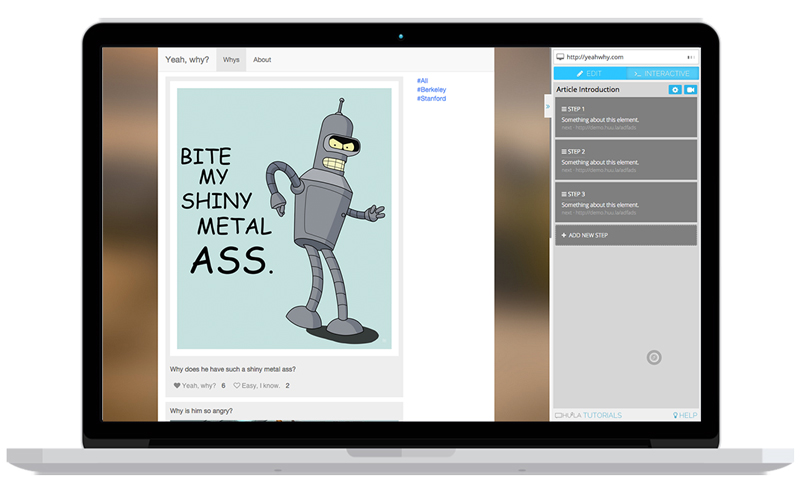Open the Bender poster image
Viewport: 800px width, 484px height.
coord(284,218)
